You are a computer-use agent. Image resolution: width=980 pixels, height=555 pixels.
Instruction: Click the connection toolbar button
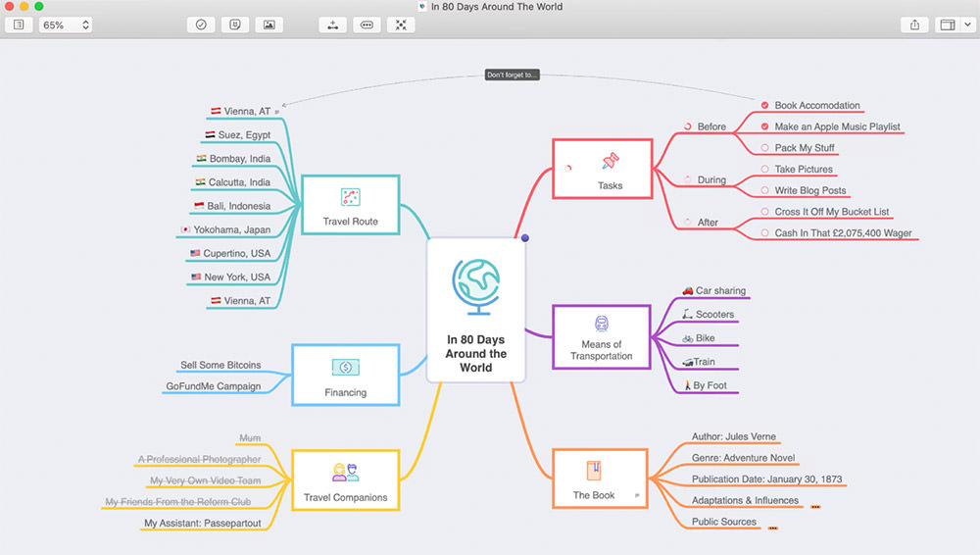tap(367, 25)
